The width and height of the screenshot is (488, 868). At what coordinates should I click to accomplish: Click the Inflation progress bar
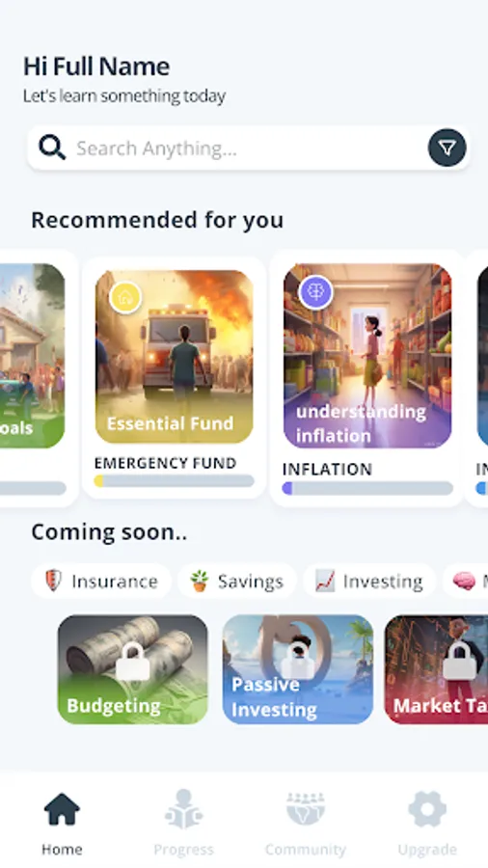pos(367,488)
